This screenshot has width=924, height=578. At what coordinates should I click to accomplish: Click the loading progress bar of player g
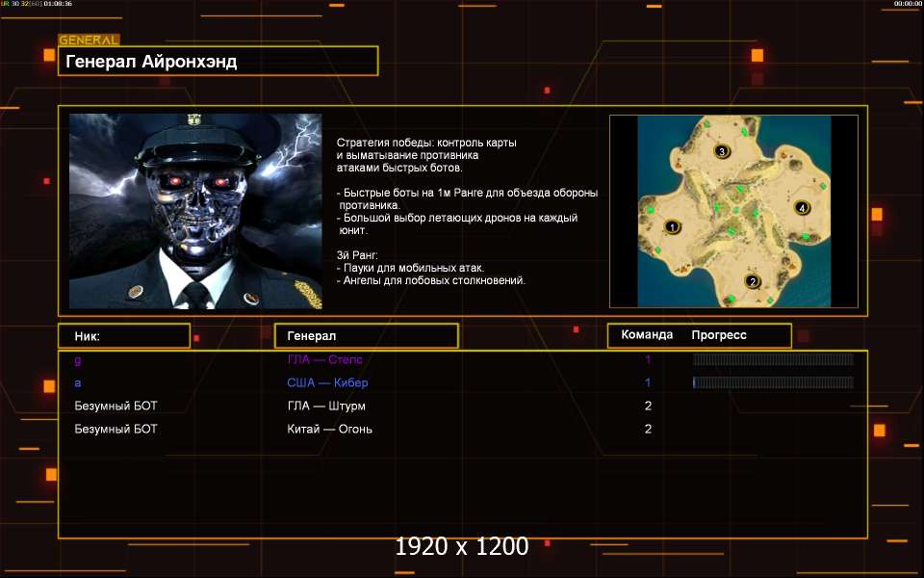(773, 359)
